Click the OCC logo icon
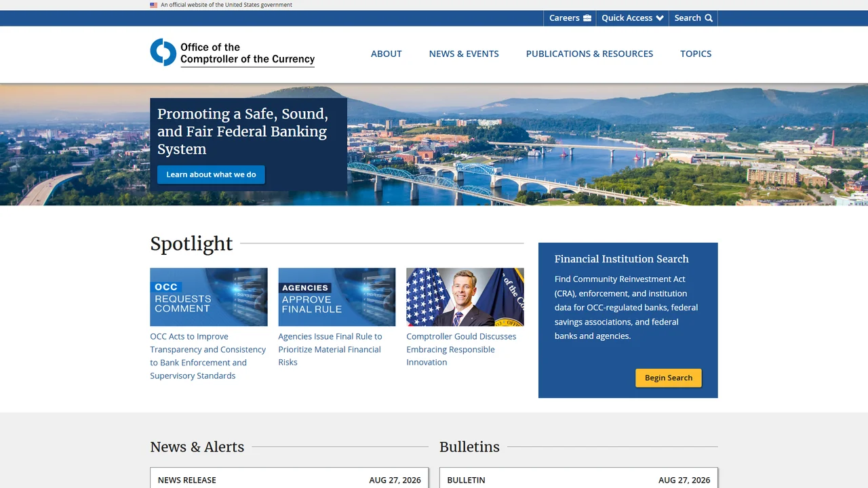Screen dimensions: 868x488 coord(163,52)
